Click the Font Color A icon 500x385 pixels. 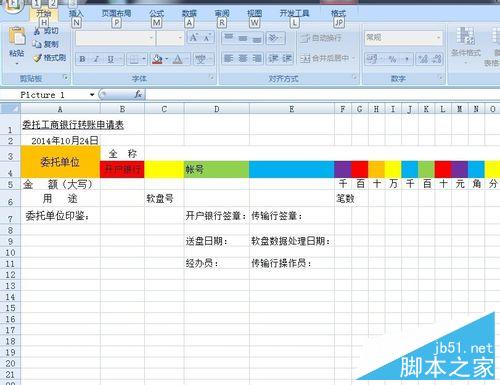click(178, 59)
